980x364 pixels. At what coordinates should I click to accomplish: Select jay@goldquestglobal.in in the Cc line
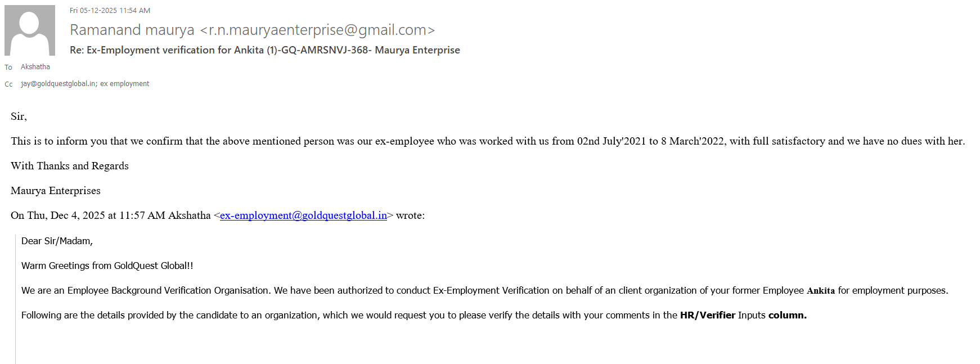(58, 84)
